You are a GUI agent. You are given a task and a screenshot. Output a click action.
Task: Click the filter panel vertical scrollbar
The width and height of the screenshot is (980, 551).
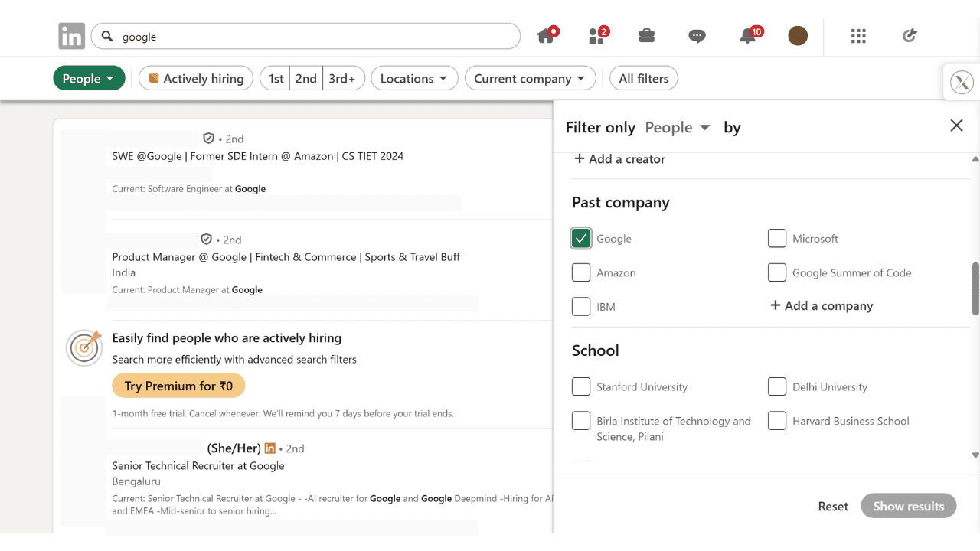[x=975, y=289]
